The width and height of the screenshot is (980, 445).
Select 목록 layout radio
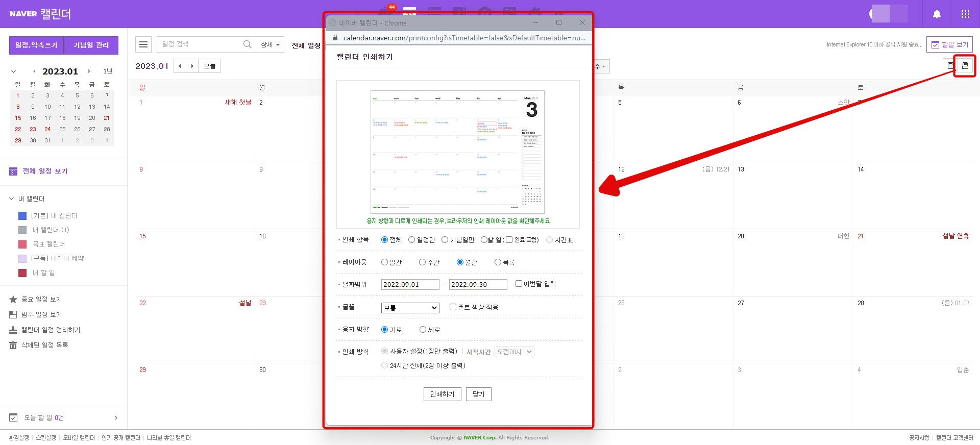[x=498, y=262]
